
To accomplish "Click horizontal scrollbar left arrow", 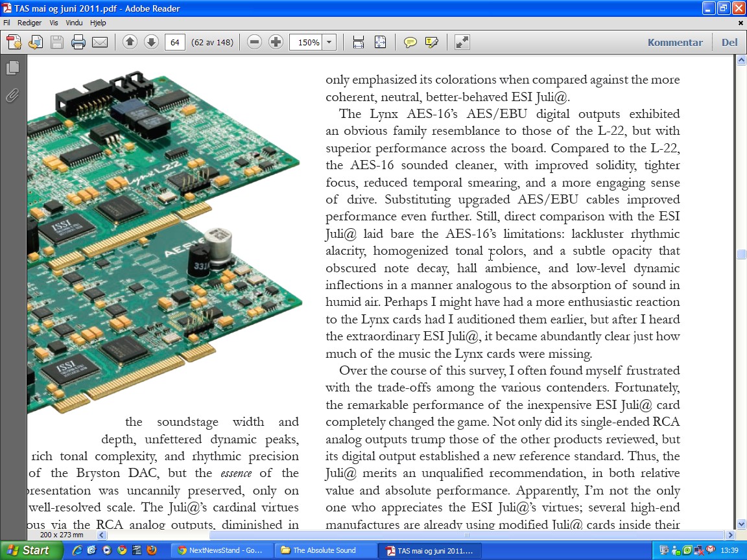I will click(101, 535).
